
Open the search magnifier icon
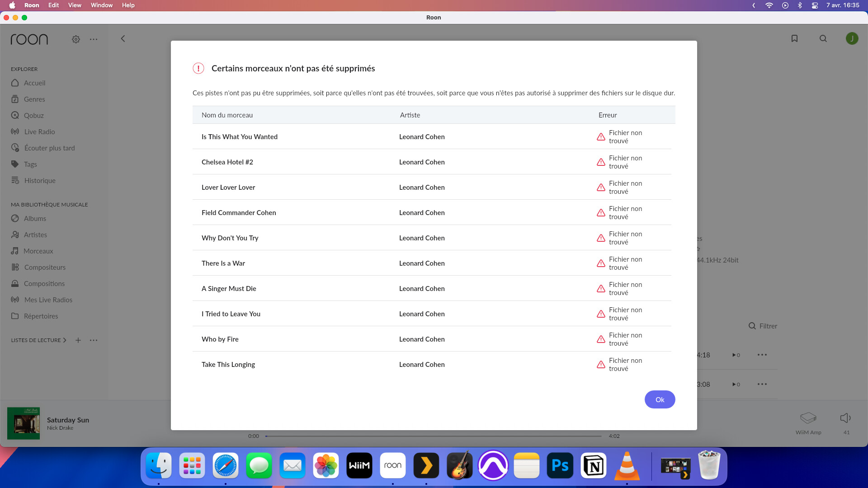823,39
